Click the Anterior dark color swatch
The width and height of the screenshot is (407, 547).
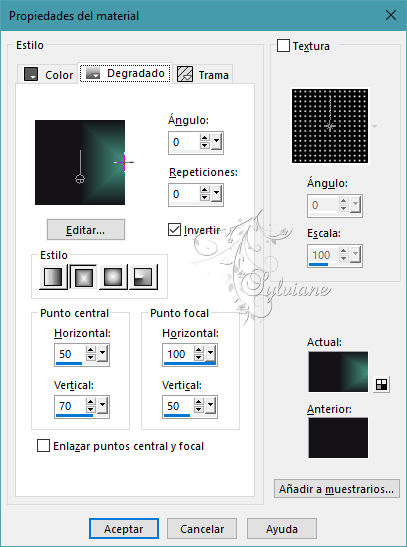pyautogui.click(x=338, y=437)
